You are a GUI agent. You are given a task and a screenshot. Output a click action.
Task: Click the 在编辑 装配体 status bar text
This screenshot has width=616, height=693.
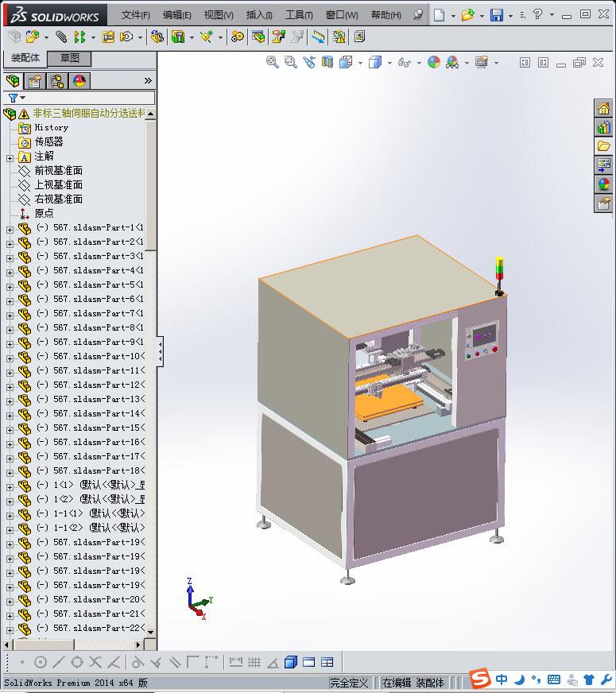(413, 683)
